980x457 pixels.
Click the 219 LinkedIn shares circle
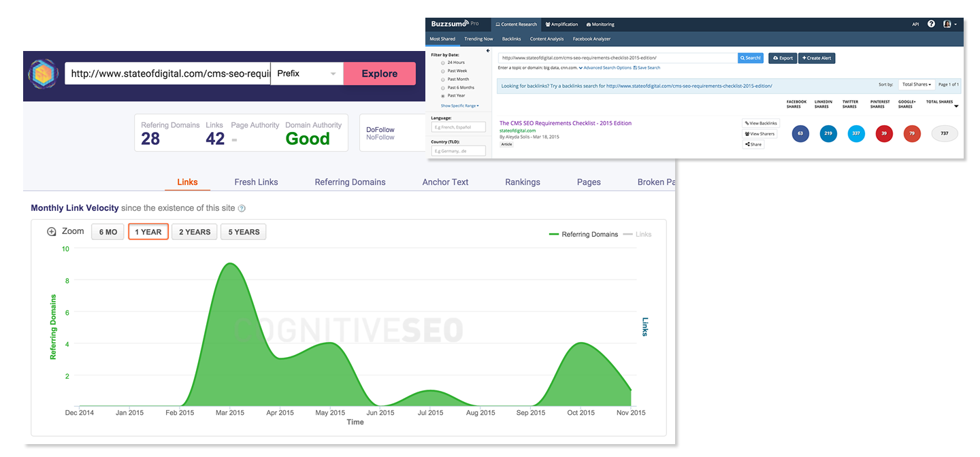point(828,133)
